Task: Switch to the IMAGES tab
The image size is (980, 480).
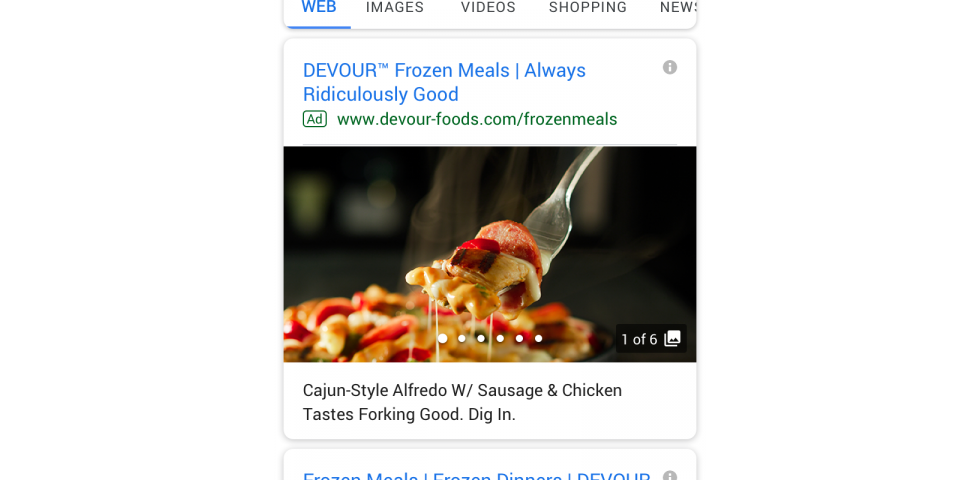Action: (x=395, y=8)
